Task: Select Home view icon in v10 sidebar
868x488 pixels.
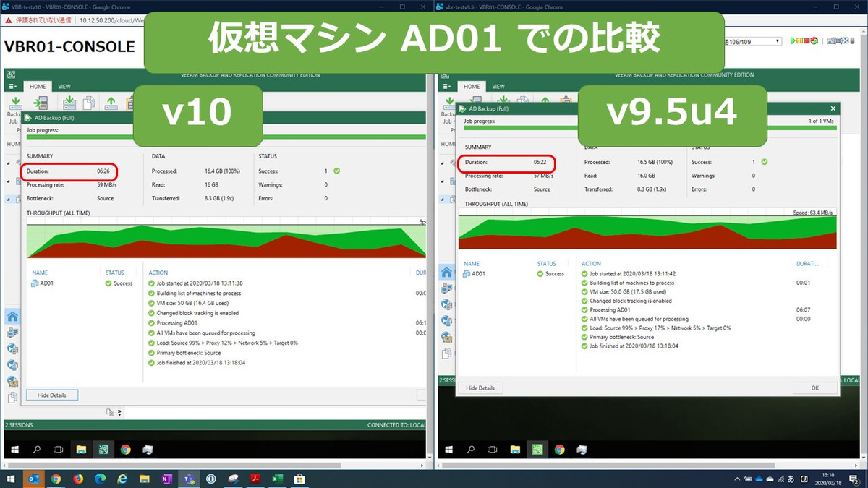Action: point(12,317)
